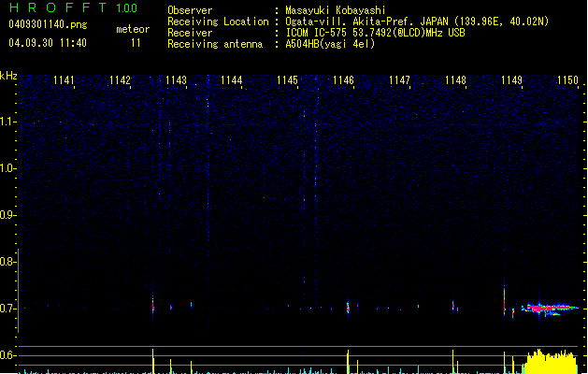Click location text Ogata-vill. Akita-Pref. JAPAN

click(366, 22)
